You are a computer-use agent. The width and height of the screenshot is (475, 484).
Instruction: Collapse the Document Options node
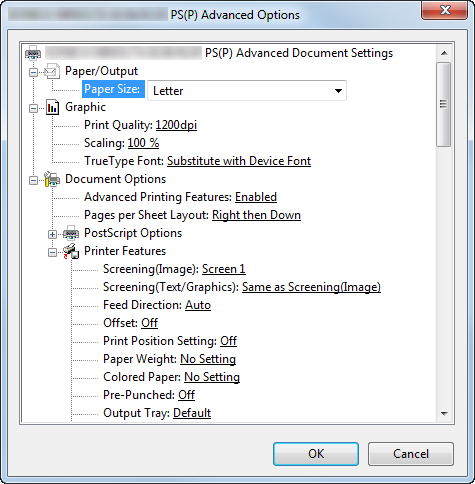tap(33, 180)
